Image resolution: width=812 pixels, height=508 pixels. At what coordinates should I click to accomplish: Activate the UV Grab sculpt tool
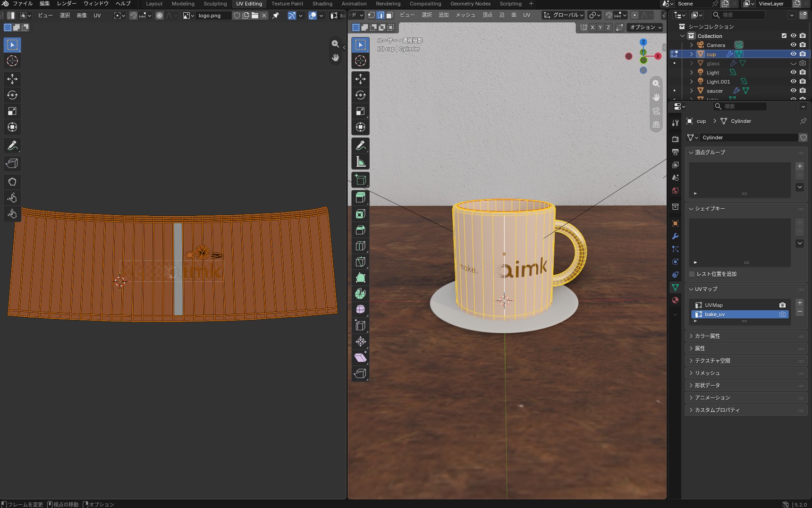coord(12,182)
